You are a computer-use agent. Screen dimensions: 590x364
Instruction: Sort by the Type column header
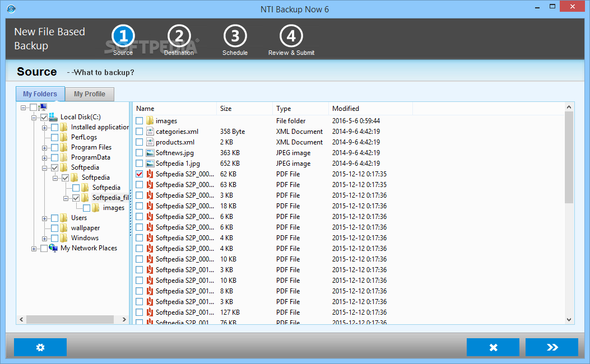(301, 108)
